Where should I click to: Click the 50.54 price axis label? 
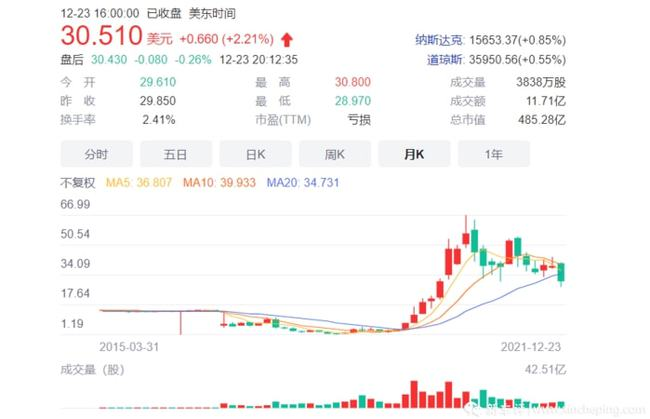75,234
